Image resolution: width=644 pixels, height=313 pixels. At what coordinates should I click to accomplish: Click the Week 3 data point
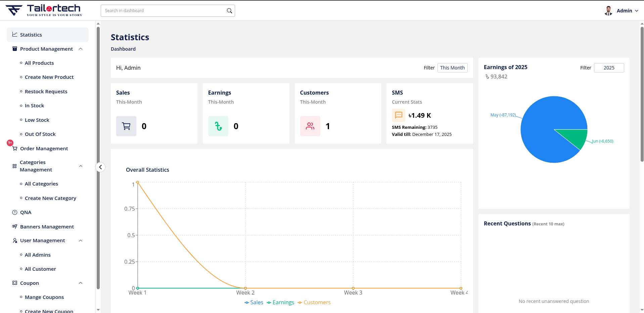pyautogui.click(x=353, y=288)
